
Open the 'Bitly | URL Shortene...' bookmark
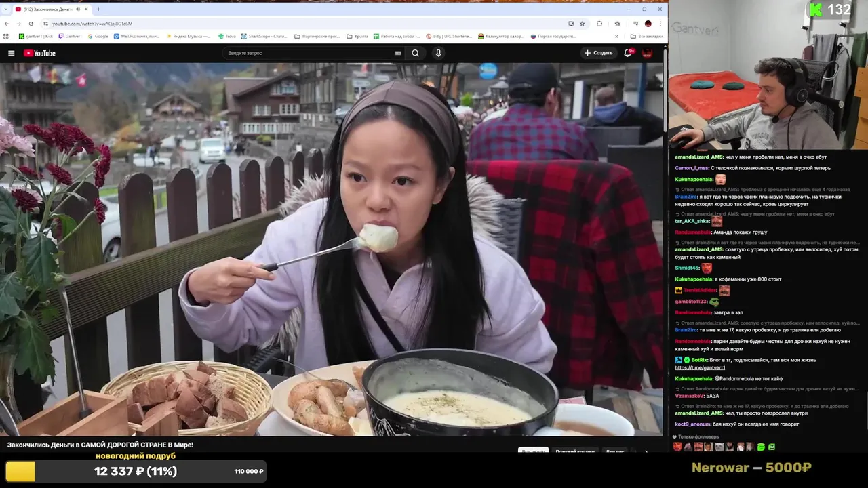coord(450,36)
